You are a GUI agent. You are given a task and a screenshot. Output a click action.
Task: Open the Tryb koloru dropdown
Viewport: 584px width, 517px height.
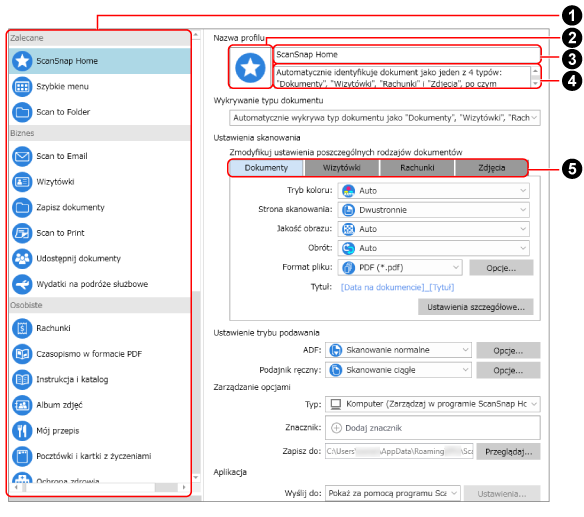coord(433,191)
